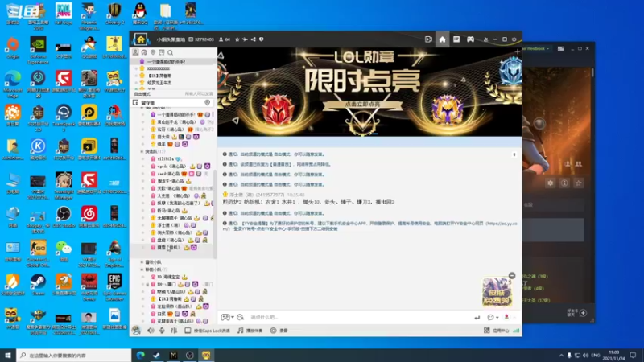Image resolution: width=644 pixels, height=362 pixels.
Task: Open Steam from the taskbar
Action: click(x=156, y=355)
